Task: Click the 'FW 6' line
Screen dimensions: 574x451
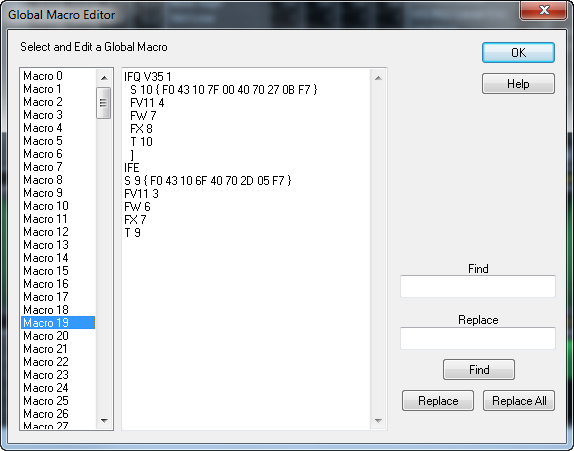Action: [x=138, y=207]
